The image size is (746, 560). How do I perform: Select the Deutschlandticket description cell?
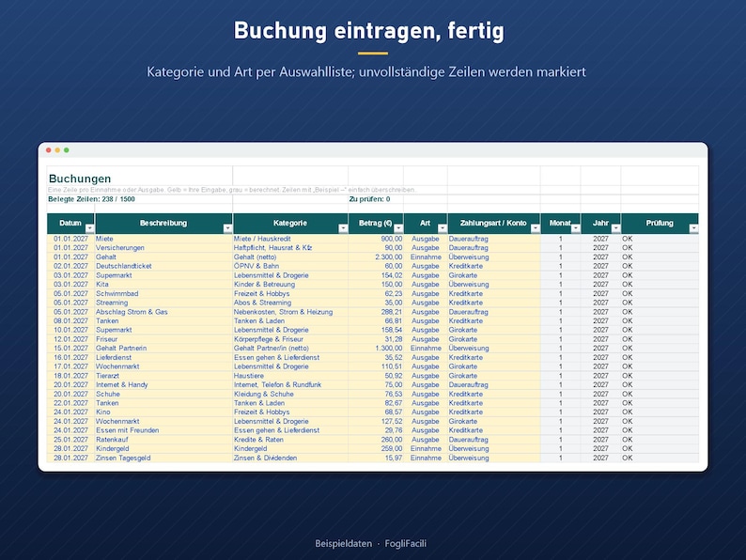pyautogui.click(x=163, y=266)
